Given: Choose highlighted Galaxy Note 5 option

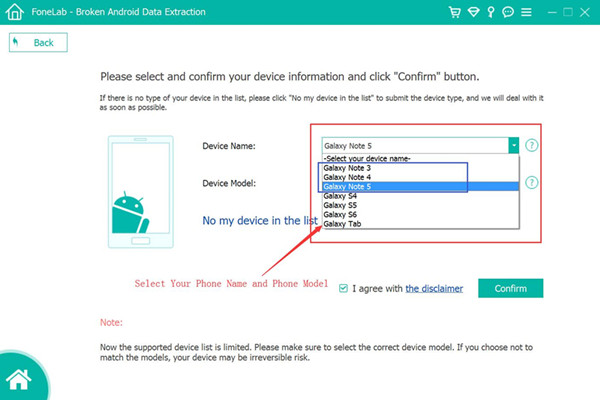Looking at the screenshot, I should [420, 187].
